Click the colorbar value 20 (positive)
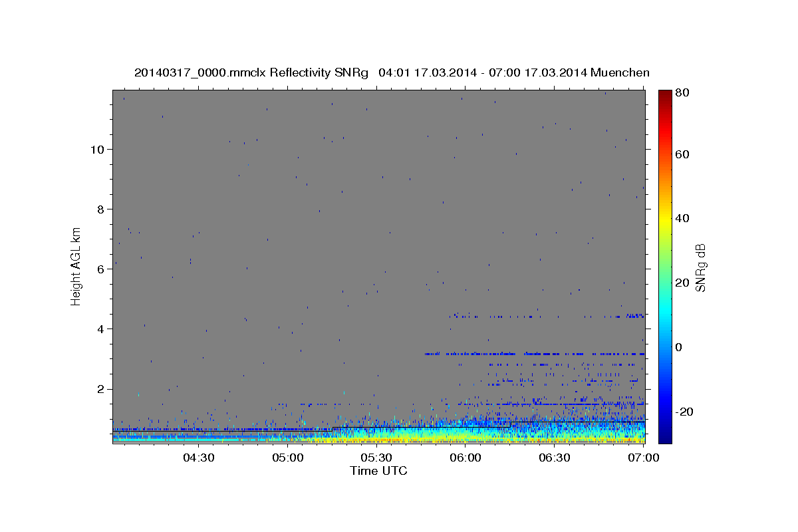Viewport: 798px width, 532px height. tap(682, 283)
